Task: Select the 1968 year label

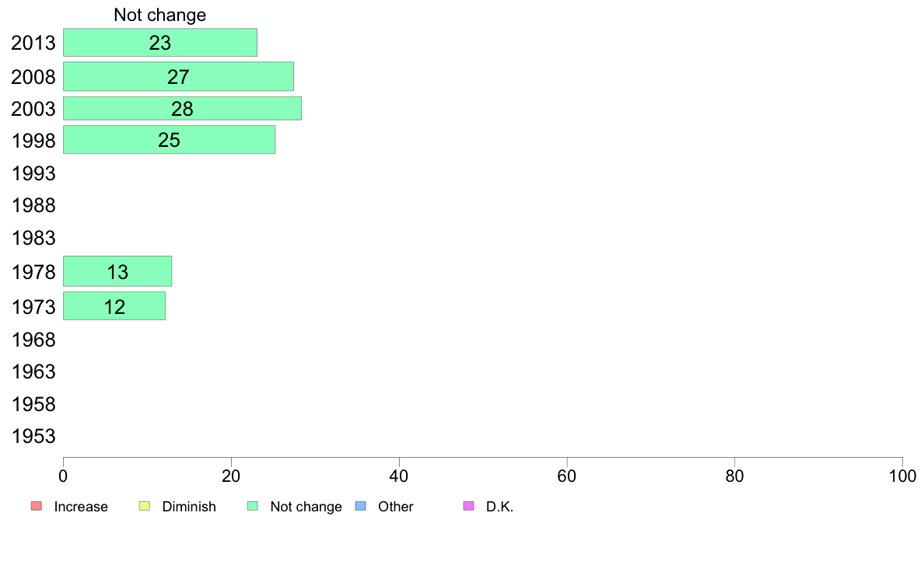Action: click(x=33, y=340)
